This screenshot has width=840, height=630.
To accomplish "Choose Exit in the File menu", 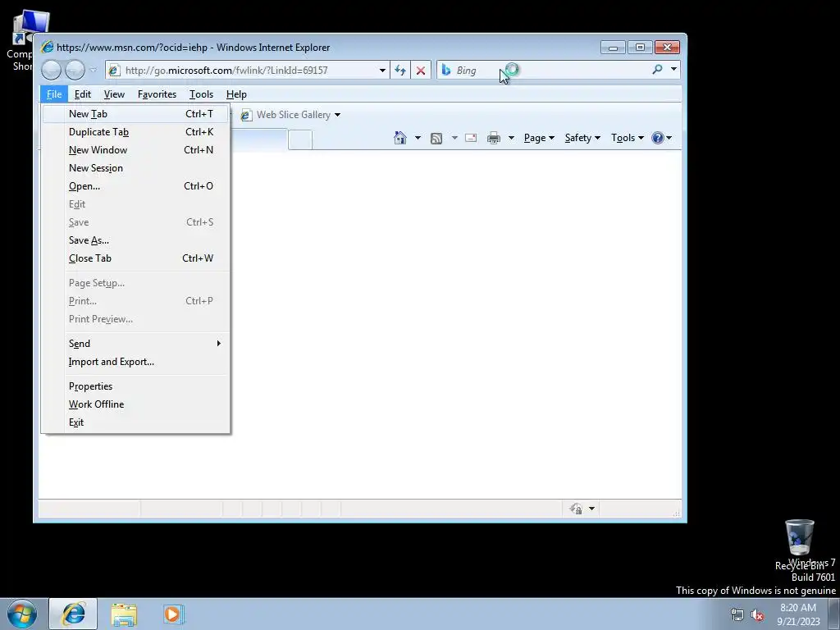I will point(135,422).
